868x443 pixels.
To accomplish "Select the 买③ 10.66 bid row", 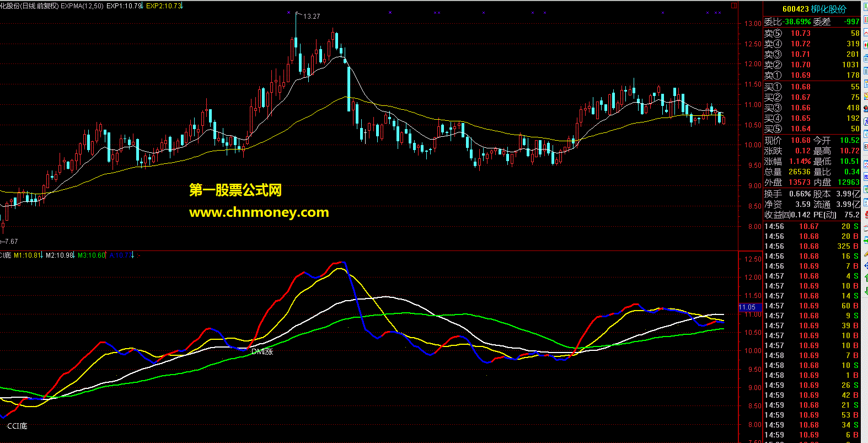I will click(x=812, y=108).
